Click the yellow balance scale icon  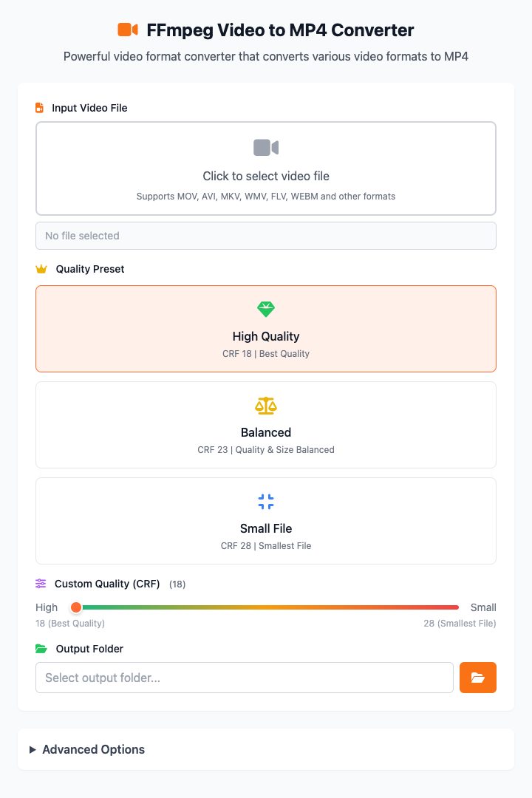266,406
